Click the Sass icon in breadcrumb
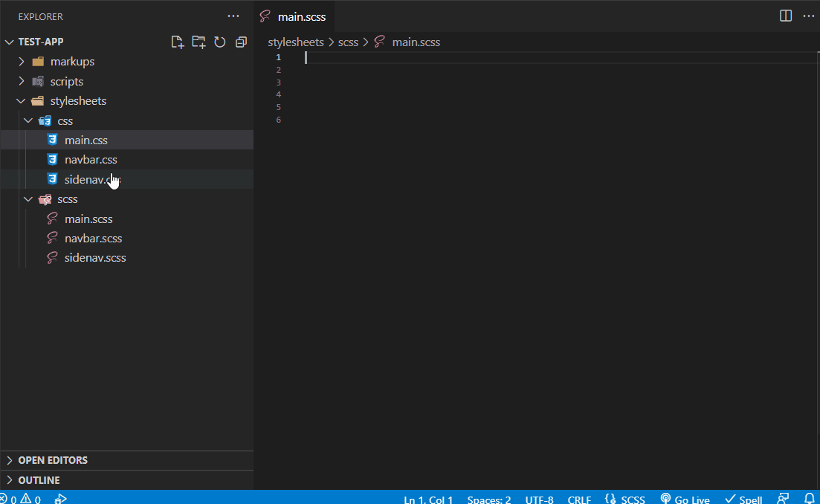This screenshot has height=504, width=820. tap(380, 42)
